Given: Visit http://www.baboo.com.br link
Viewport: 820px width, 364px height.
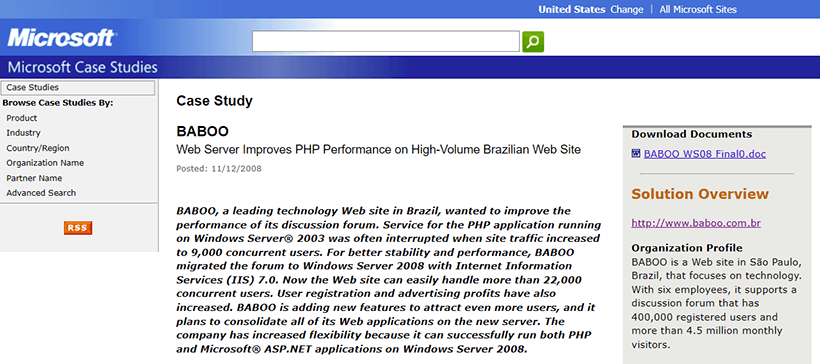Looking at the screenshot, I should tap(696, 223).
